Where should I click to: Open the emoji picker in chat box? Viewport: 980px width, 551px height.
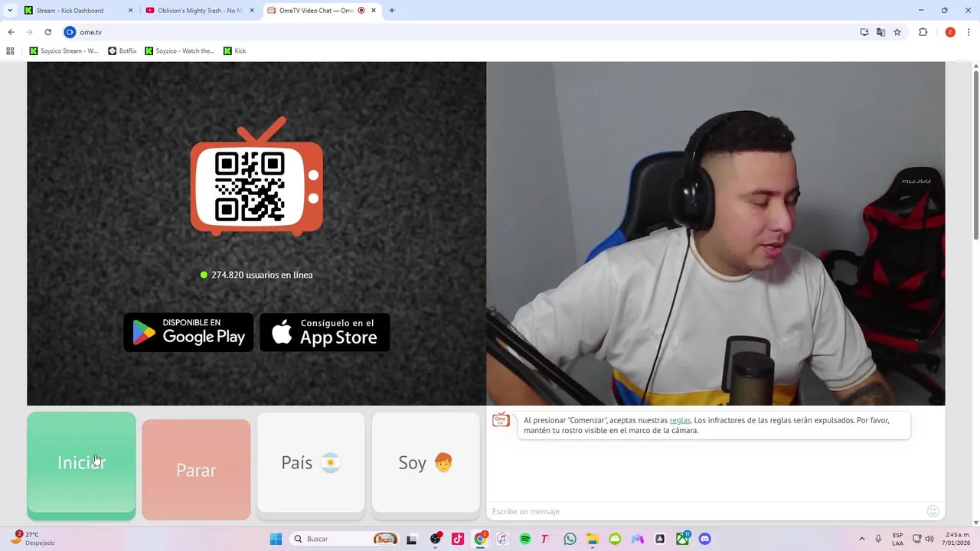point(933,511)
